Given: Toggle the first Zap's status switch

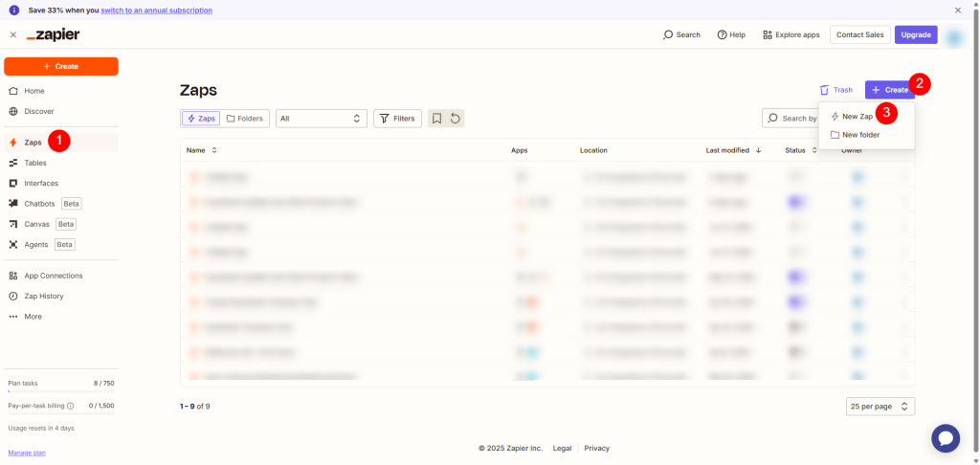Looking at the screenshot, I should tap(795, 177).
